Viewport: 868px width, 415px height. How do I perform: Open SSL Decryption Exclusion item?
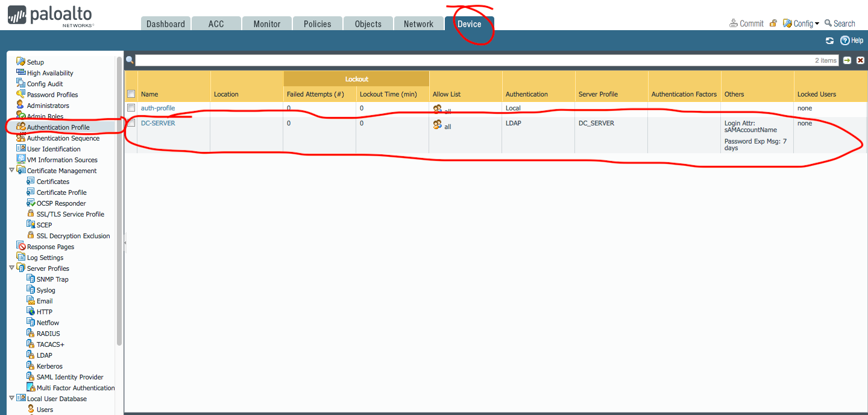pyautogui.click(x=74, y=236)
